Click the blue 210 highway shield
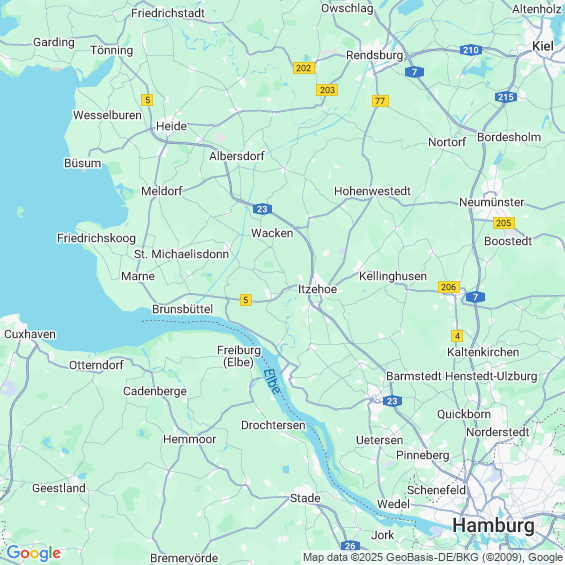Screen dimensions: 565x565 tap(471, 50)
